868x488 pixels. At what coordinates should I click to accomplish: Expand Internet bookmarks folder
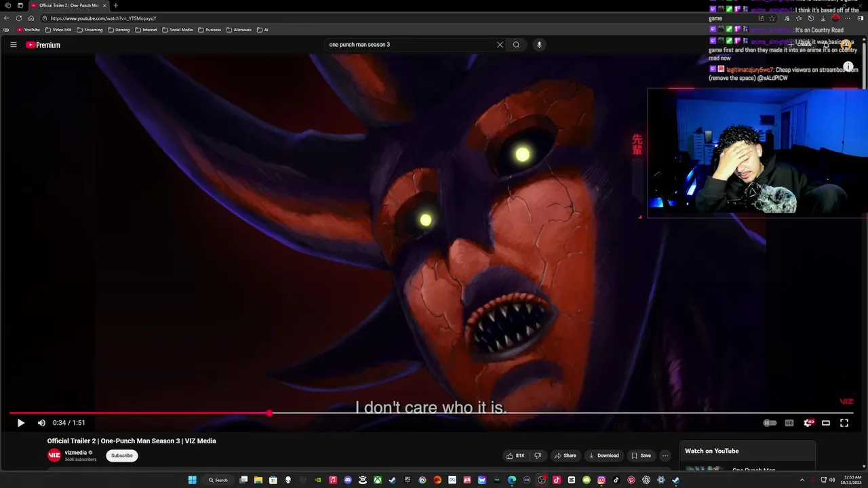tap(146, 30)
